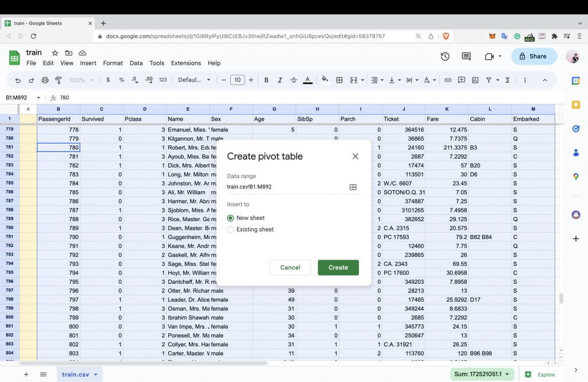
Task: Click Cancel in pivot table dialog
Action: coord(290,268)
